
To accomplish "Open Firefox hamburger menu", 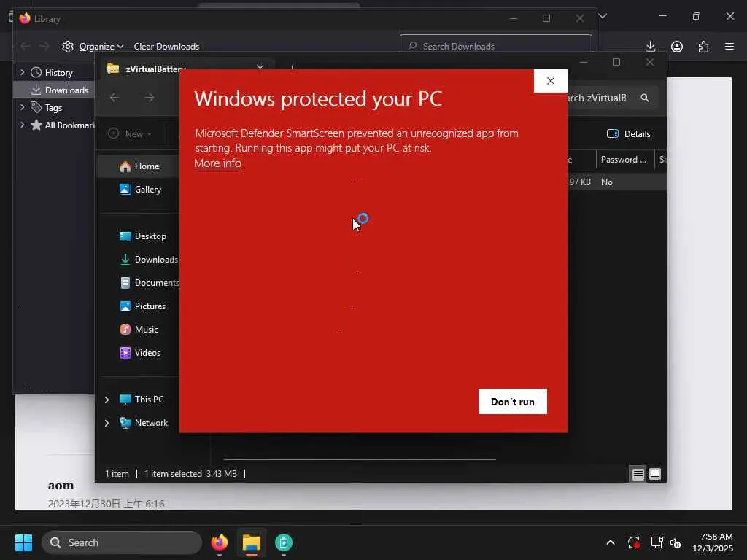I will tap(729, 46).
